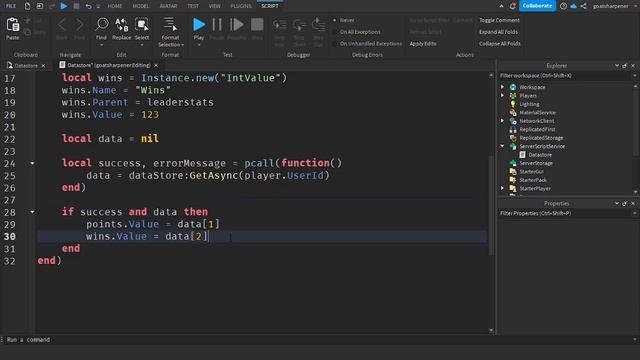Collapse the ribbon with the up chevron
Screen dimensions: 640x360
[501, 6]
